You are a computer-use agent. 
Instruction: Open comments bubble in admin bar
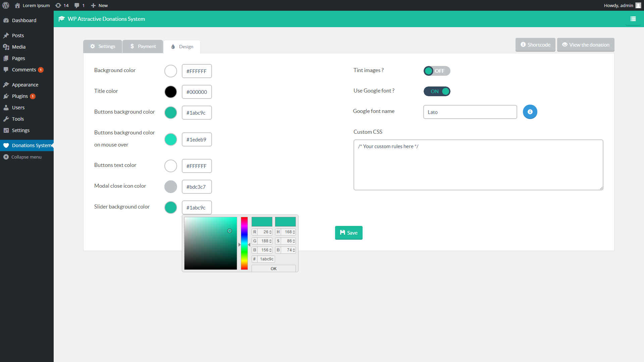77,5
